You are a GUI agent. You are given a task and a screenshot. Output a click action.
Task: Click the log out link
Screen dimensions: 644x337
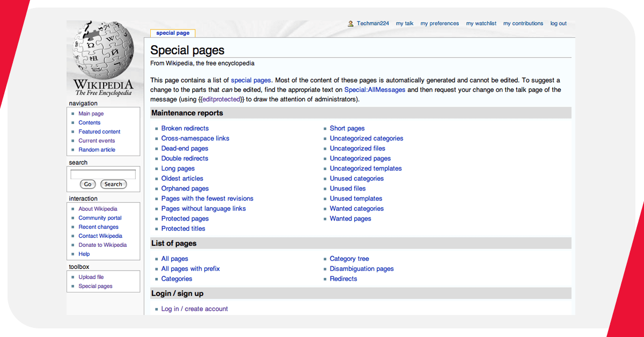[x=559, y=24]
